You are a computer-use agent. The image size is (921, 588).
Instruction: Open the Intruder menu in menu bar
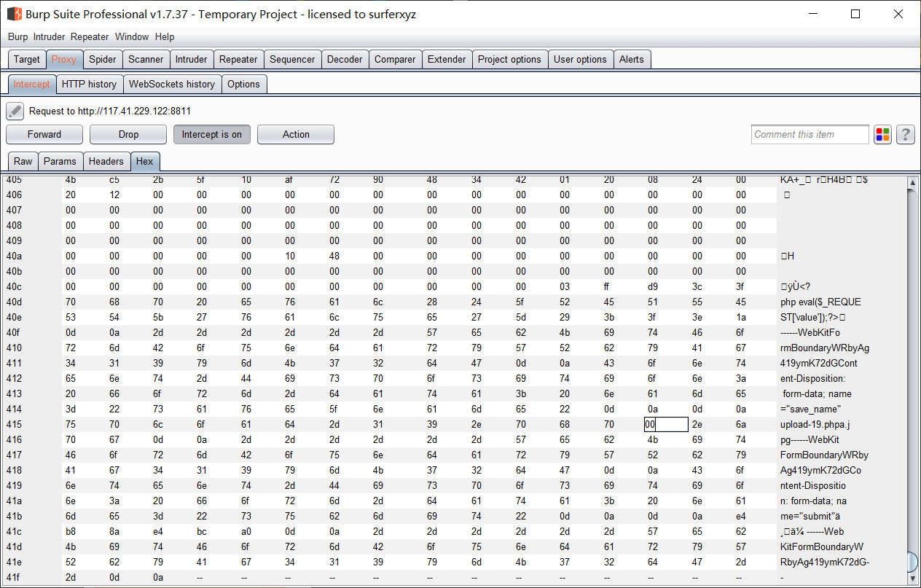coord(49,36)
